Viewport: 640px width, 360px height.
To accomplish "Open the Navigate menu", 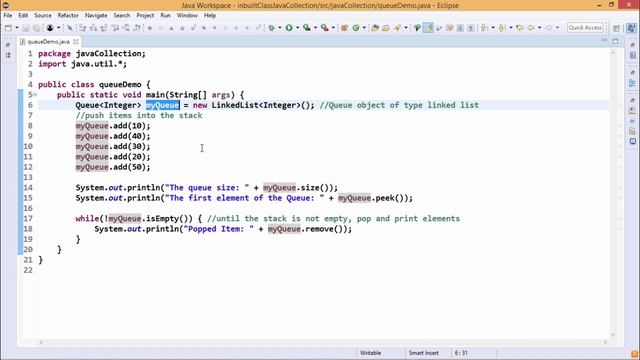I will (x=96, y=16).
